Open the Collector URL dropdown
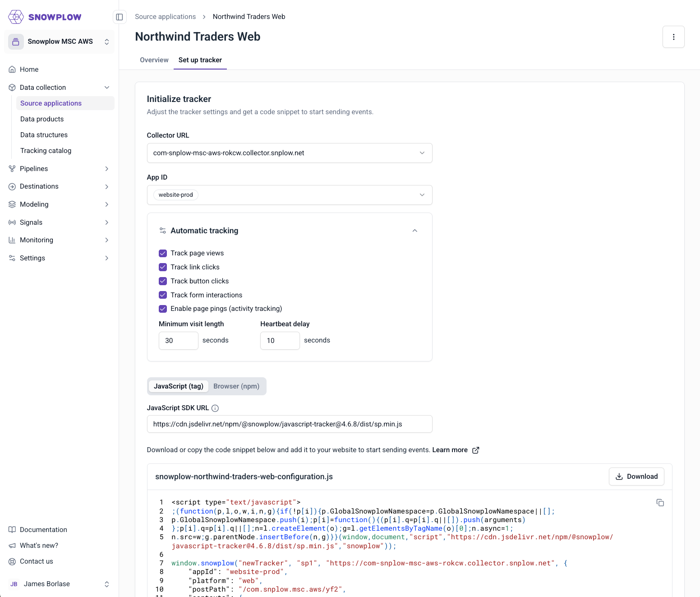Image resolution: width=700 pixels, height=597 pixels. (x=290, y=153)
